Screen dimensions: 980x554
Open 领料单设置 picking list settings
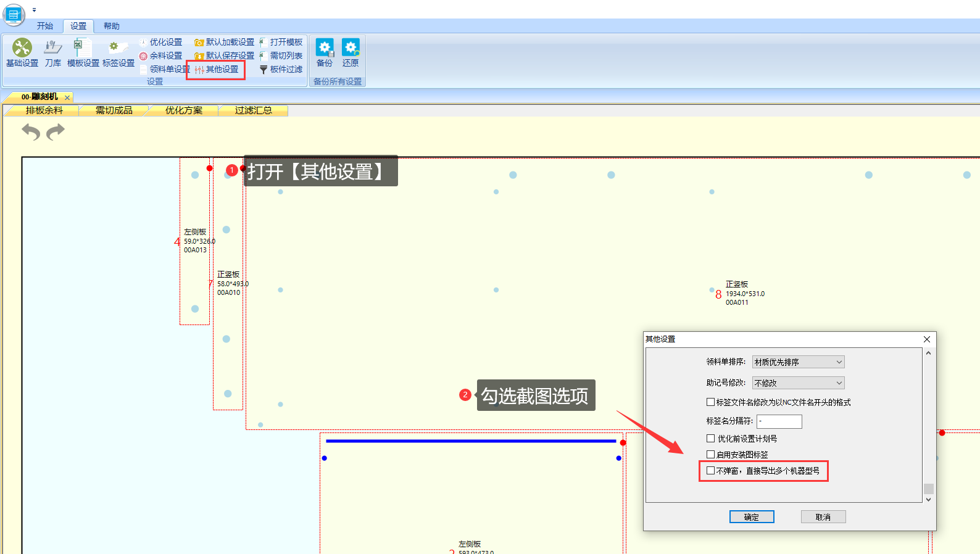(x=165, y=69)
